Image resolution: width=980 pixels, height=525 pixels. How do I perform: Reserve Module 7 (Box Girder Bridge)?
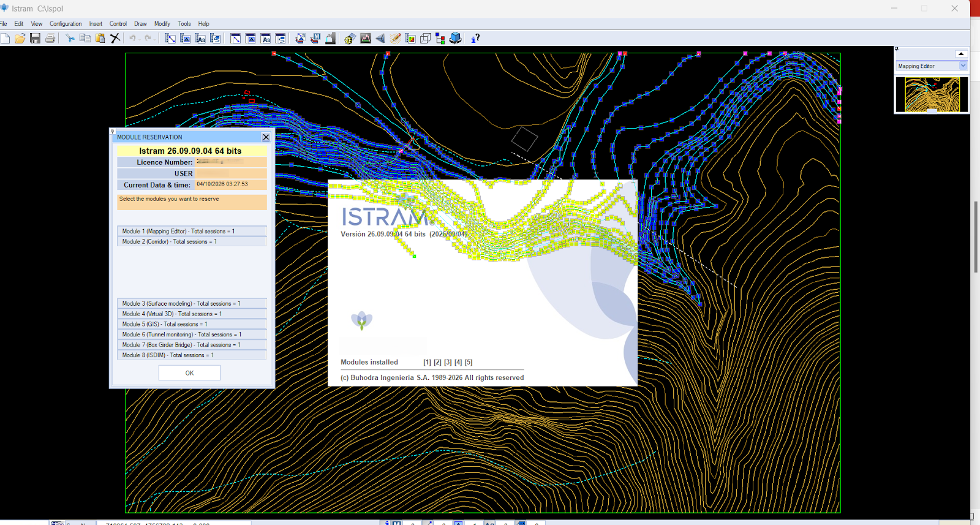[192, 345]
